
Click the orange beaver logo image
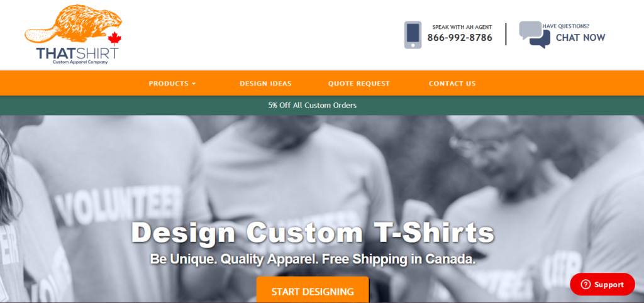(73, 23)
